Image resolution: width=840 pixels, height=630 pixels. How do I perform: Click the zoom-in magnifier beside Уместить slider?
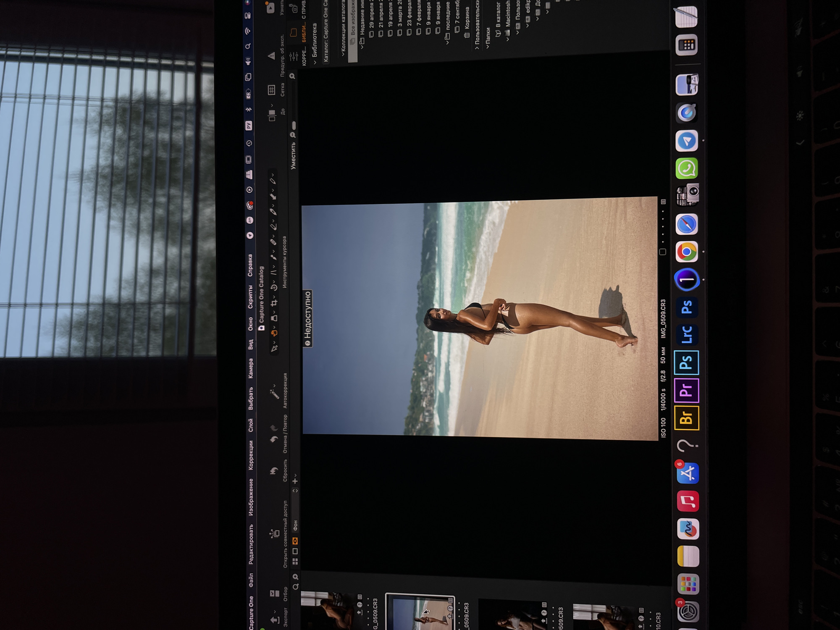tap(293, 76)
